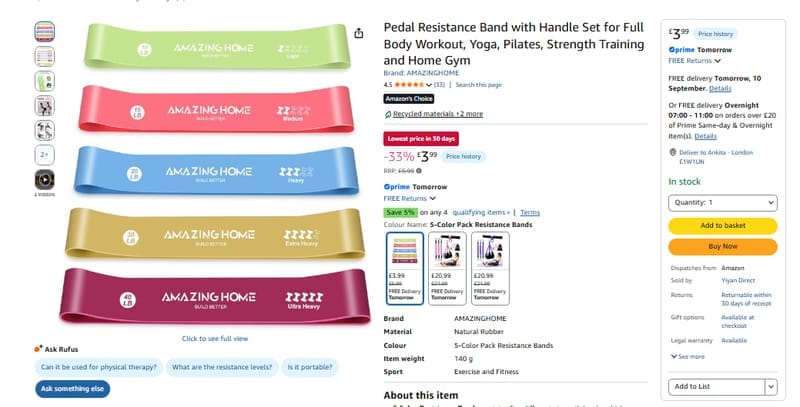The width and height of the screenshot is (800, 407).
Task: Open the star rating popover chevron
Action: (429, 85)
